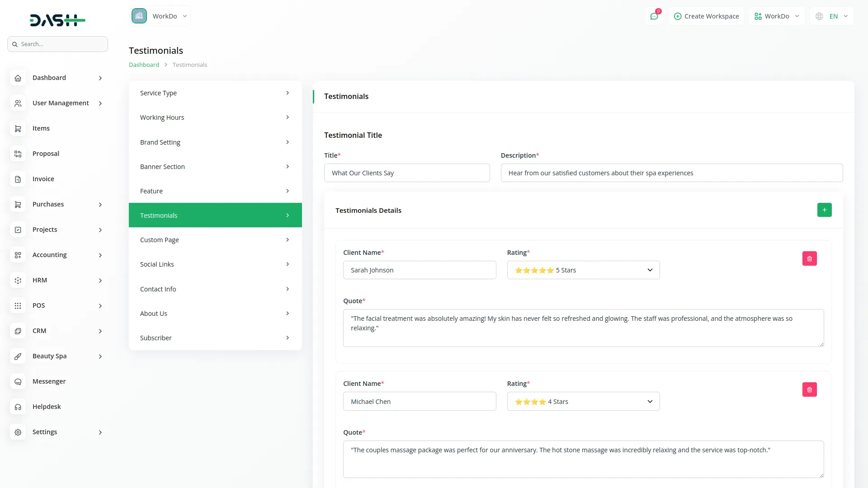Follow the Dashboard breadcrumb link

pos(144,65)
